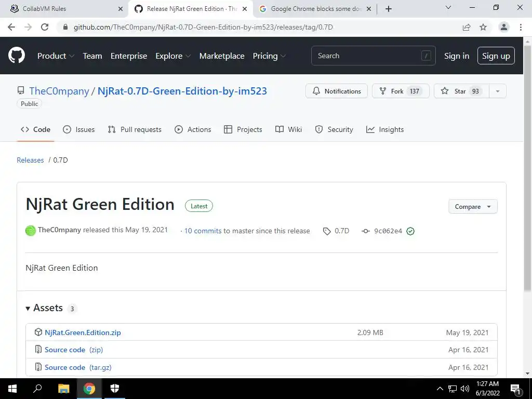Click the tab search chevron icon
The image size is (532, 399).
pos(448,7)
